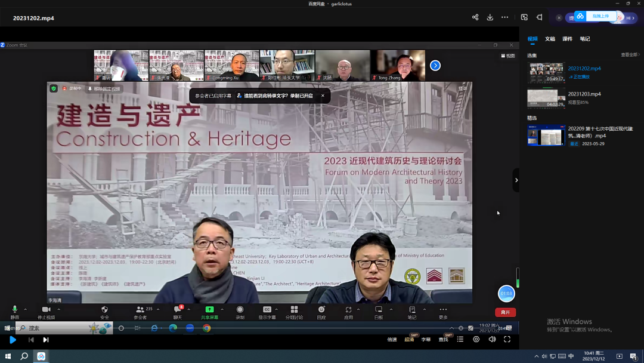Switch to the 文稿 tab

(550, 39)
